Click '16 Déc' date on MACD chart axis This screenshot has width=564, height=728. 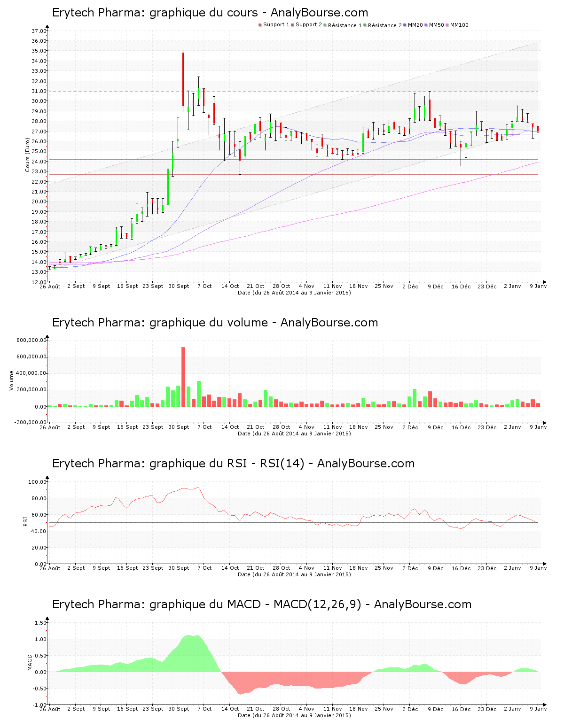(x=461, y=709)
